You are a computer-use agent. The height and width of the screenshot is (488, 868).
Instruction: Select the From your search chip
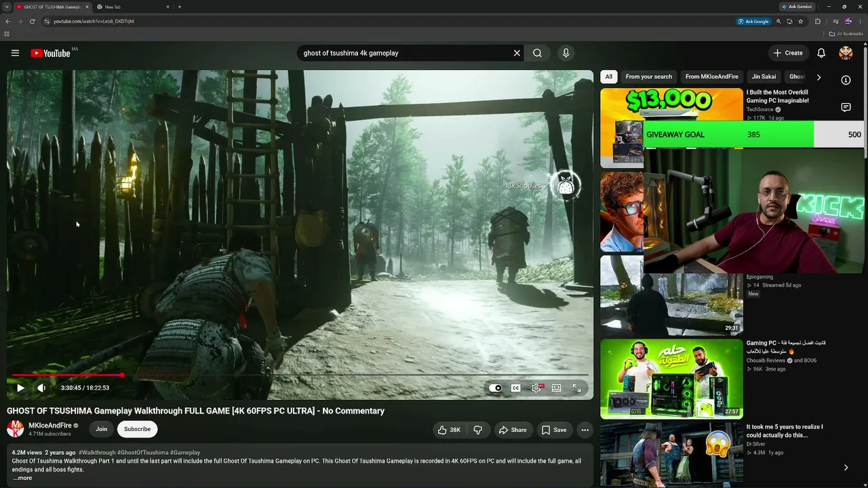pos(649,77)
